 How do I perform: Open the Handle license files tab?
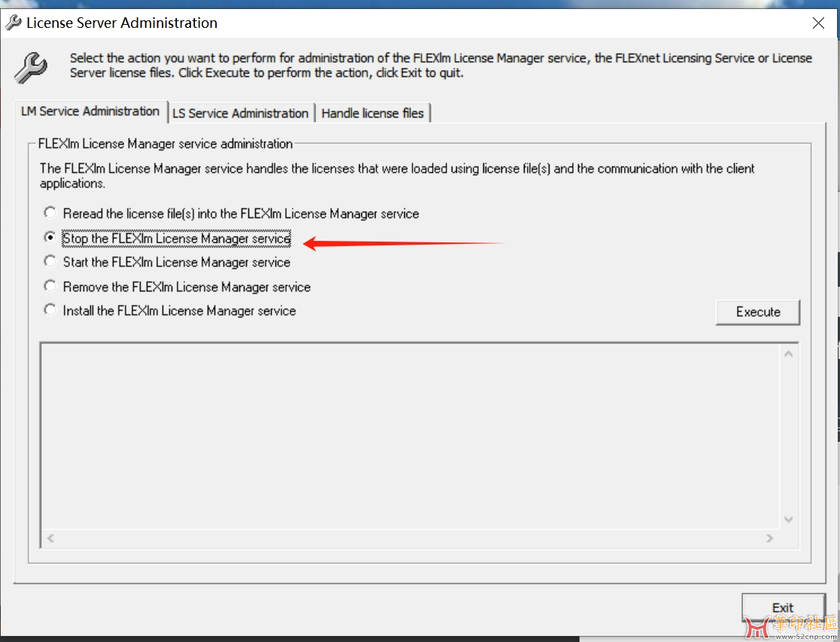(373, 113)
